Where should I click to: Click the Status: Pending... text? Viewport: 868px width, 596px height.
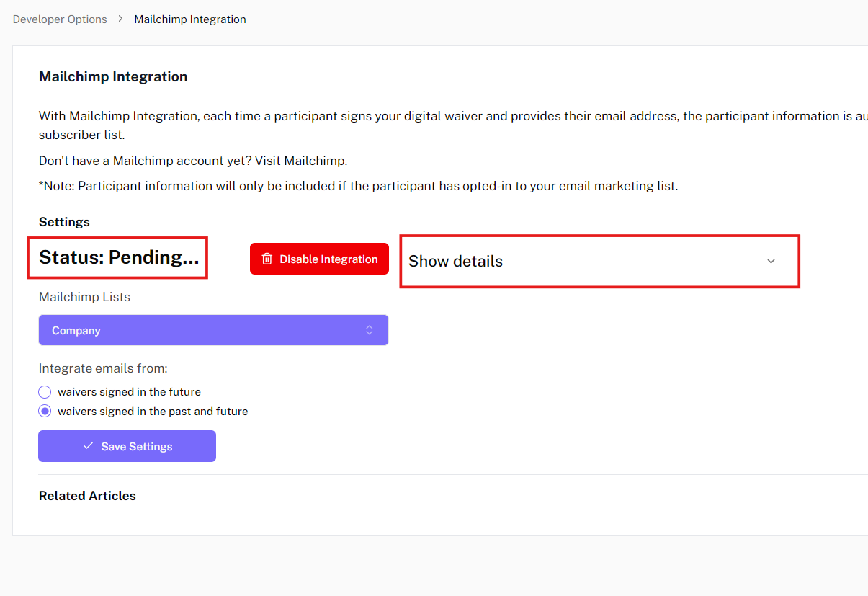point(119,257)
